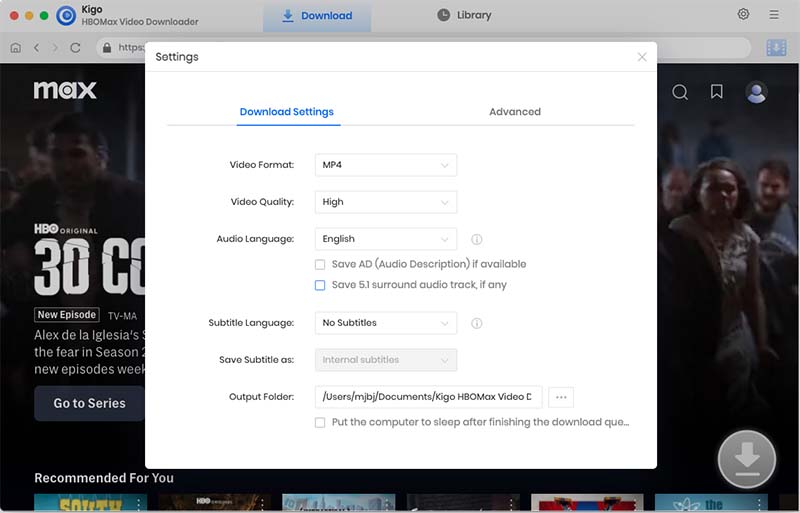Screen dimensions: 800x513
Task: Open the Max profile avatar
Action: click(x=756, y=92)
